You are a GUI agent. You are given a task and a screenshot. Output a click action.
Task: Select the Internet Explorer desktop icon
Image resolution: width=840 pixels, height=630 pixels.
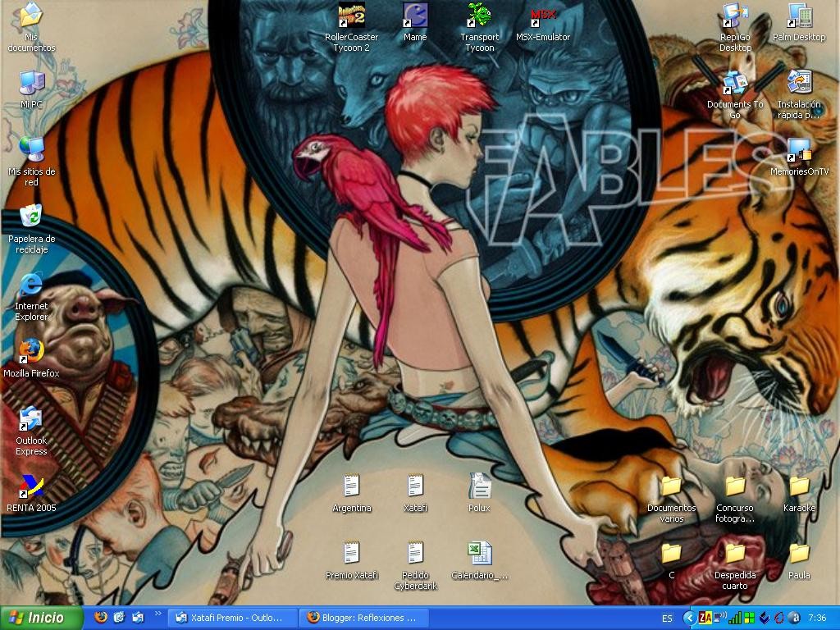[31, 296]
